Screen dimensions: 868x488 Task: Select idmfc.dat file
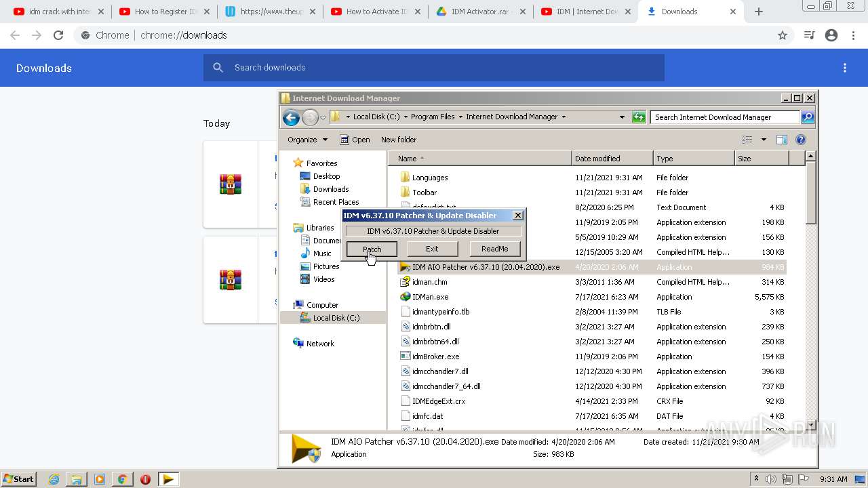coord(427,416)
